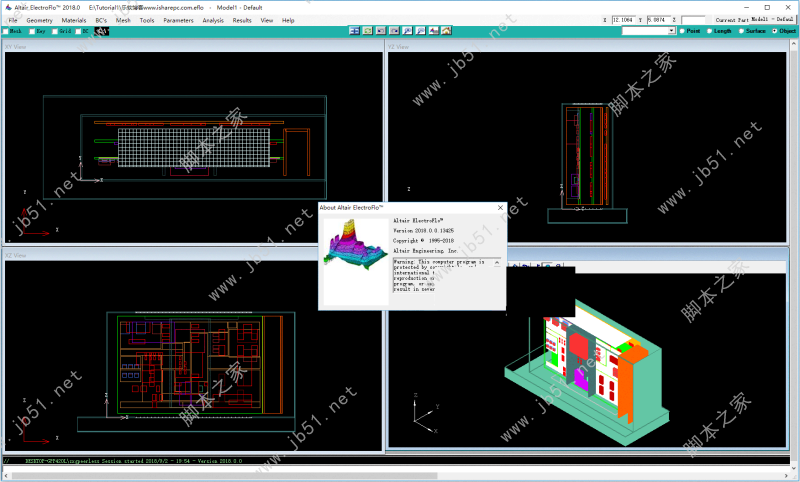The width and height of the screenshot is (800, 482).
Task: Open the View menu
Action: 267,20
